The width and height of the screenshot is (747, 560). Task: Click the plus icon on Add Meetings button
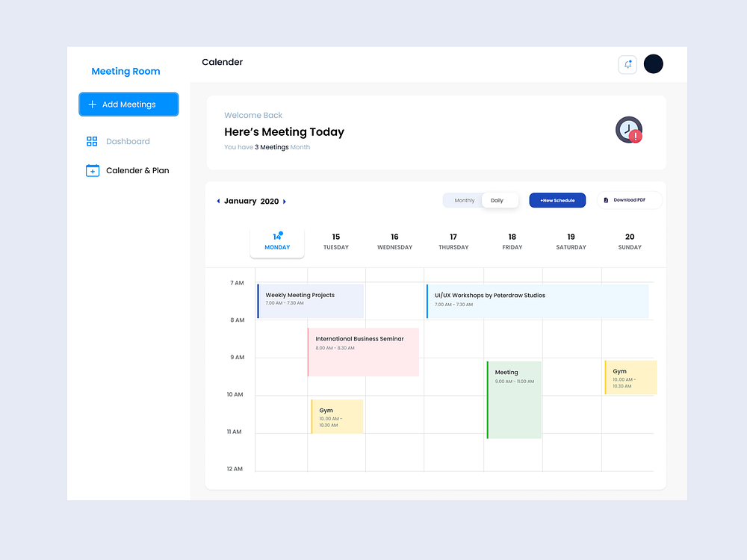pyautogui.click(x=92, y=104)
